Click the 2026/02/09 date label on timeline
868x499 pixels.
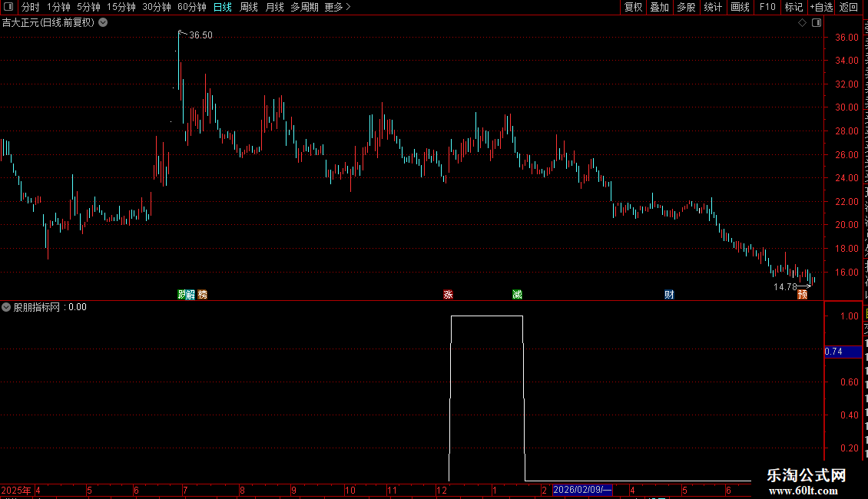[583, 490]
